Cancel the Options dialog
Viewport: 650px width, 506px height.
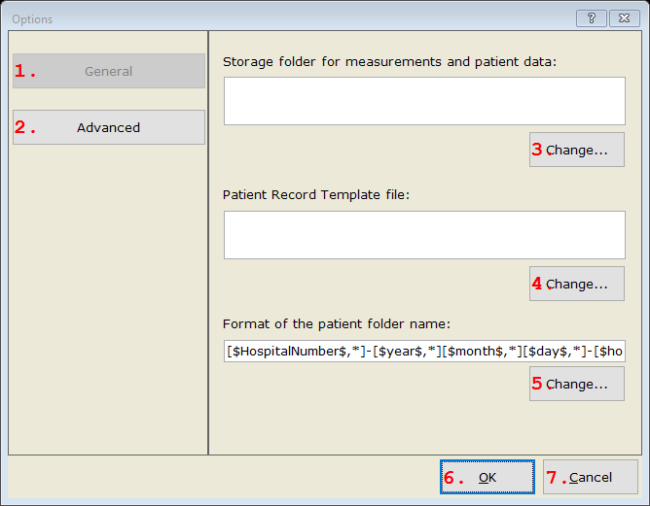click(x=590, y=477)
